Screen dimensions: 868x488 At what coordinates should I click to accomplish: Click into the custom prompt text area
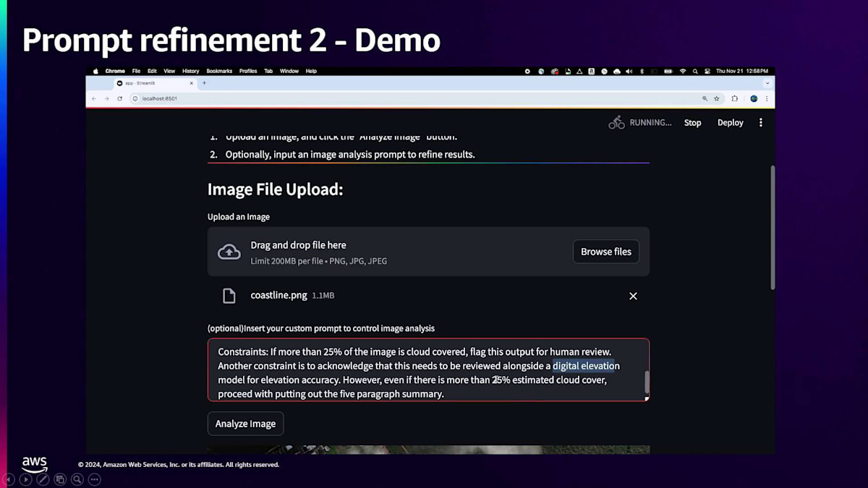tap(428, 369)
